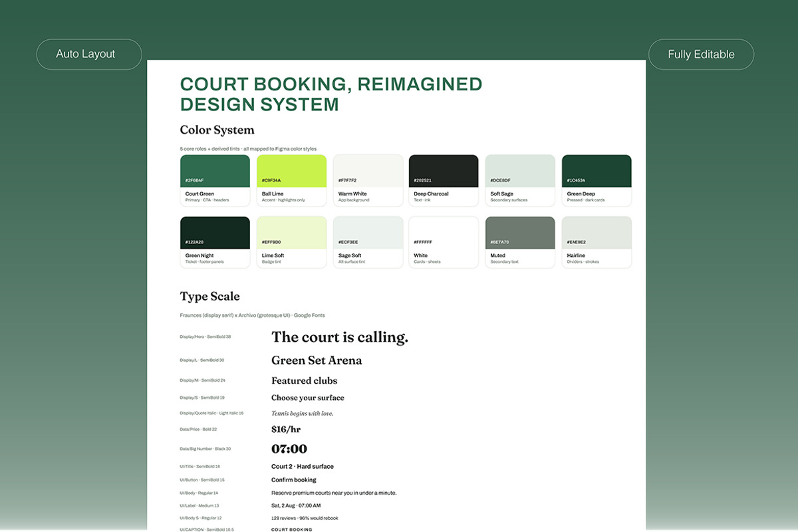Select the Green Night #122A20 swatch
The image size is (798, 532).
[215, 242]
